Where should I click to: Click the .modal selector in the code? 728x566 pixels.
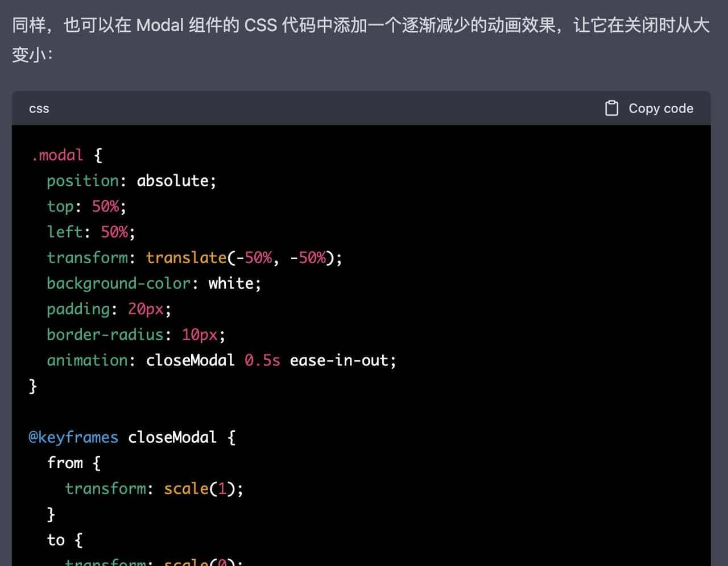coord(56,155)
